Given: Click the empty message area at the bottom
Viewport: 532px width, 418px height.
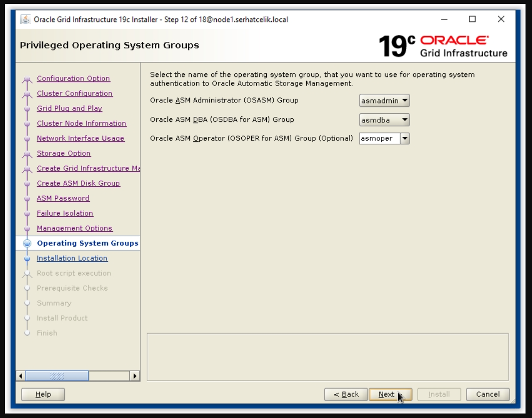Looking at the screenshot, I should pos(328,357).
